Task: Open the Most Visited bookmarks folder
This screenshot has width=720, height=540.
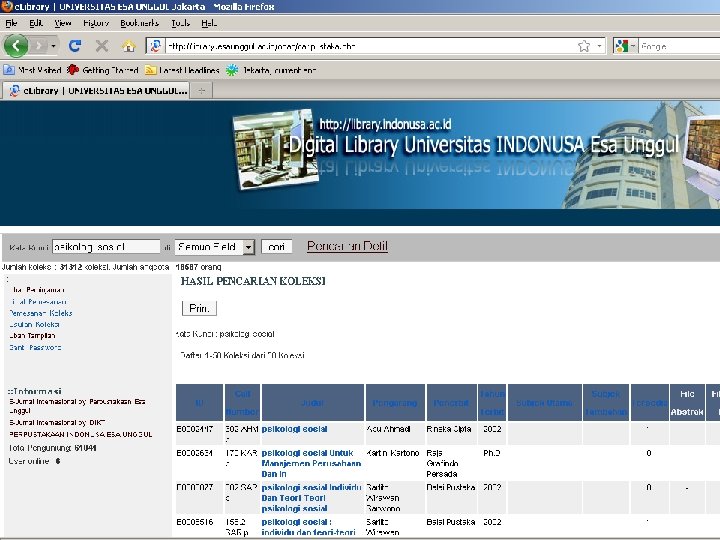Action: pos(32,70)
